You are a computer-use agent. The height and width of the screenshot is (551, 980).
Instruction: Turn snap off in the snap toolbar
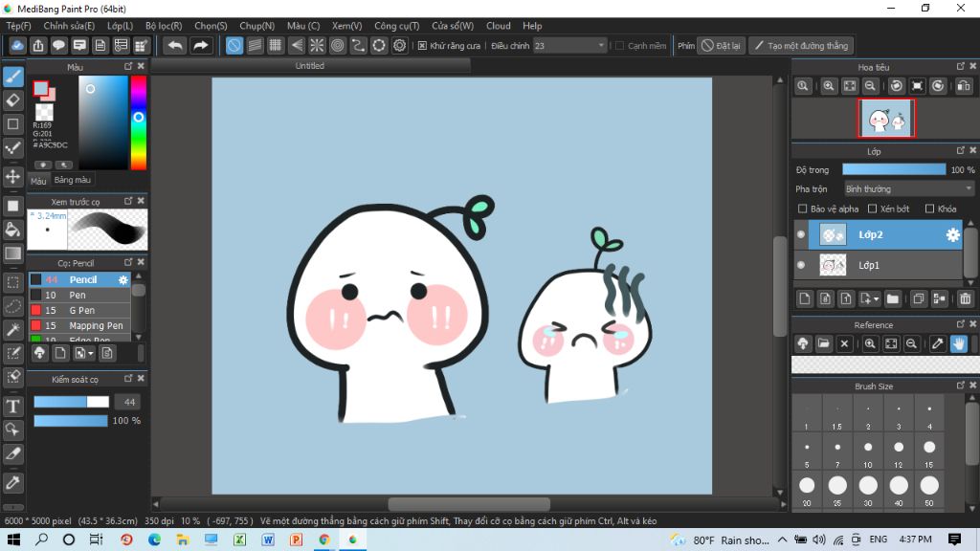[x=234, y=46]
